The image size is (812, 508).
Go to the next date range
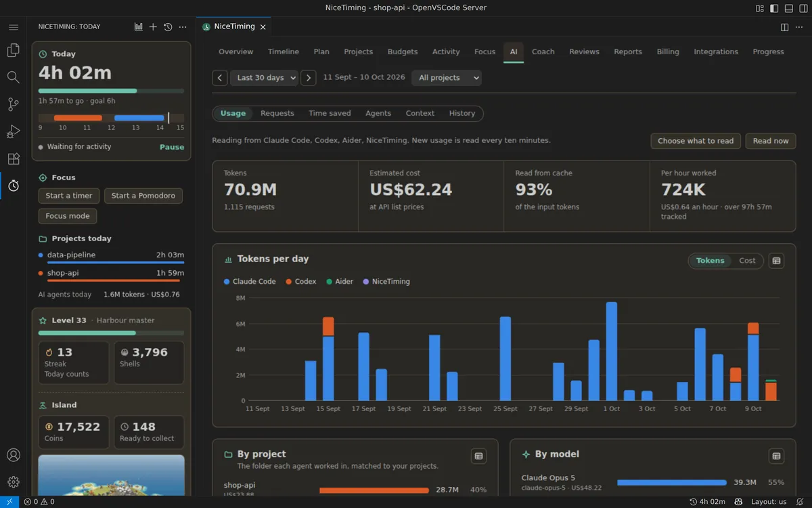(x=309, y=78)
